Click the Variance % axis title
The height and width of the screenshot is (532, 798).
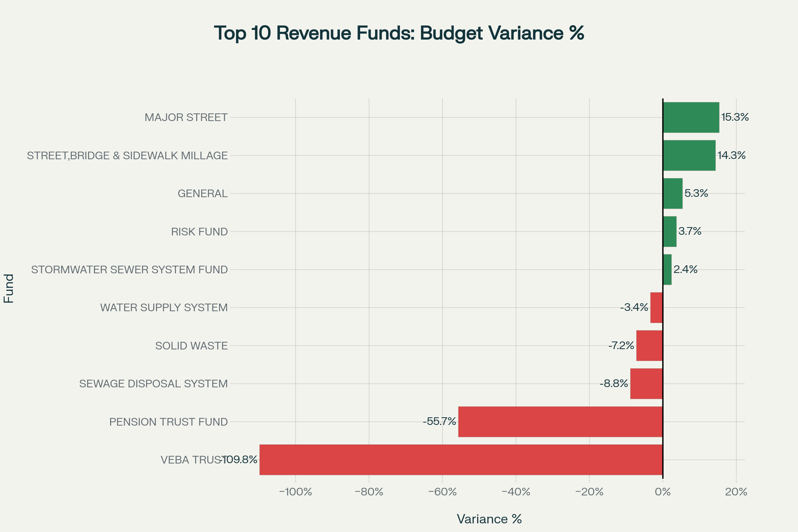(489, 519)
